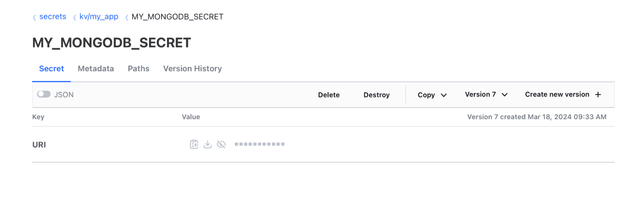Switch to the Metadata tab

tap(95, 68)
